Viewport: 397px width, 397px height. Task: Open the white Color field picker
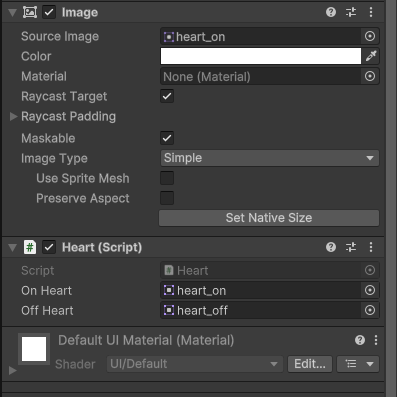[x=261, y=56]
